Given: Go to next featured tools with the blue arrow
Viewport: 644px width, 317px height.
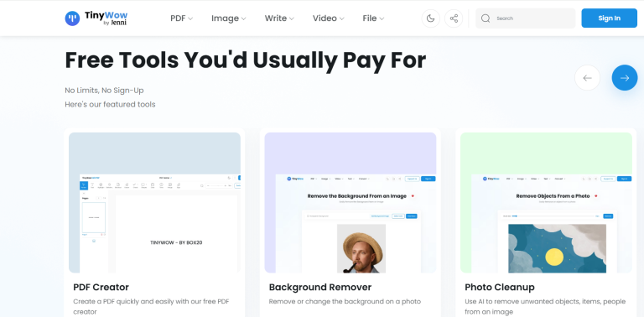Looking at the screenshot, I should point(624,78).
